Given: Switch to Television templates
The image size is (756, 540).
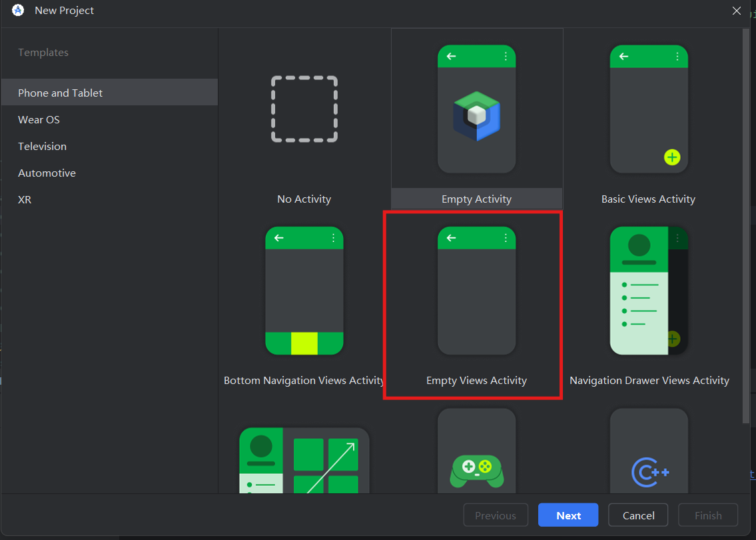Looking at the screenshot, I should (x=109, y=146).
